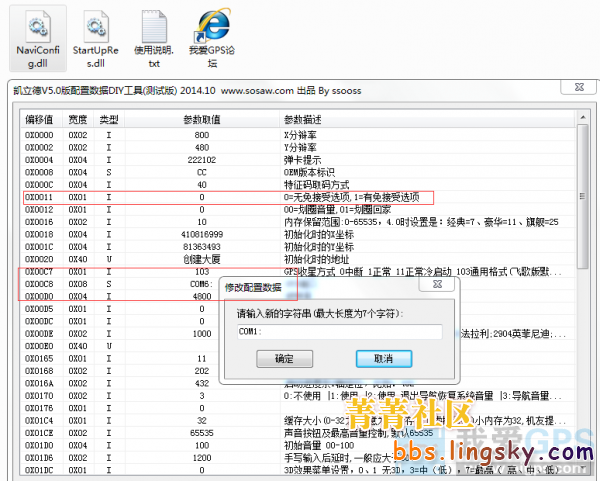The height and width of the screenshot is (481, 600).
Task: Click the 偏移值 column header
Action: point(41,120)
